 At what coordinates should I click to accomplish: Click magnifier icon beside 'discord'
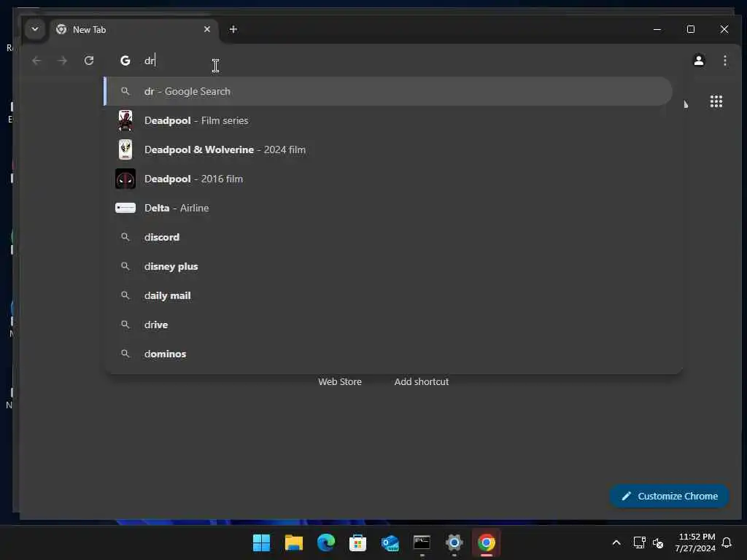click(125, 237)
